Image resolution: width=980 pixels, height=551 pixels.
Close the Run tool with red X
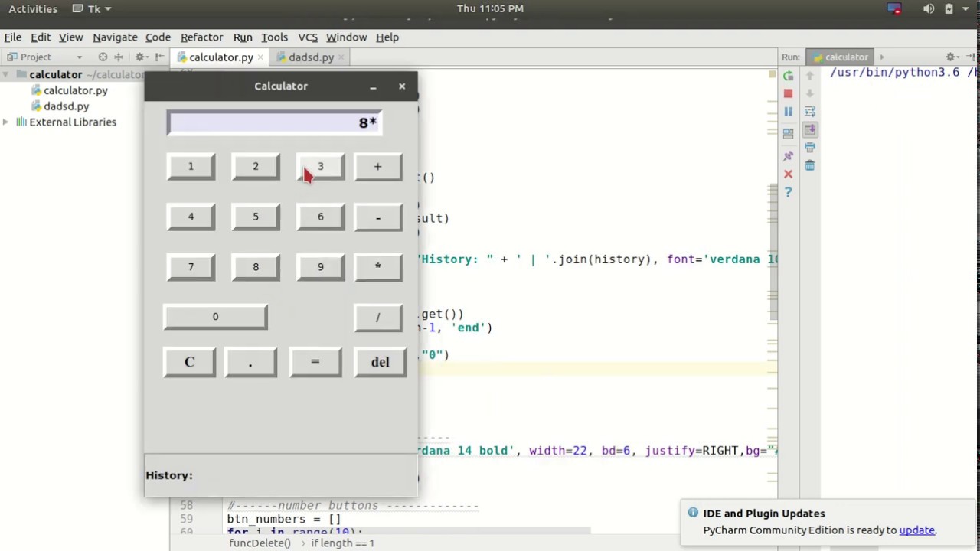[x=788, y=174]
